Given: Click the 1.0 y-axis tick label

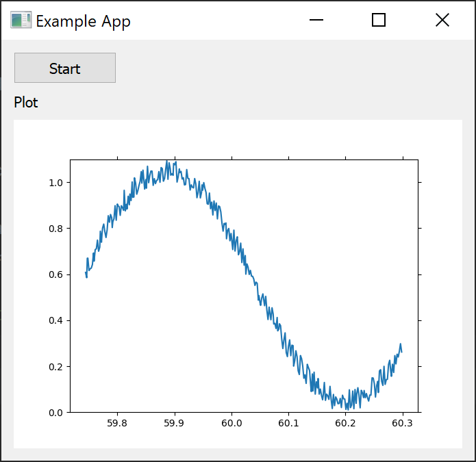Looking at the screenshot, I should coord(56,183).
